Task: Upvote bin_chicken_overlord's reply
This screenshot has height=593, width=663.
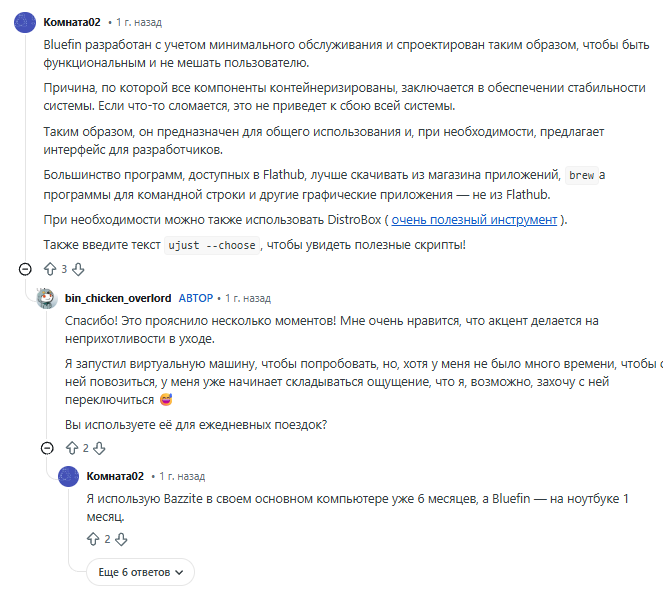Action: click(x=70, y=448)
